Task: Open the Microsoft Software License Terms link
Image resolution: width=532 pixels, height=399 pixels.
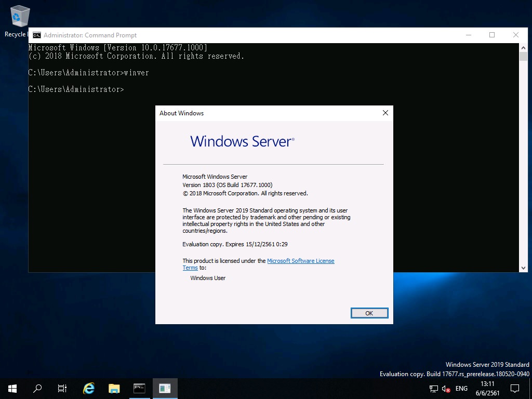Action: pyautogui.click(x=300, y=261)
